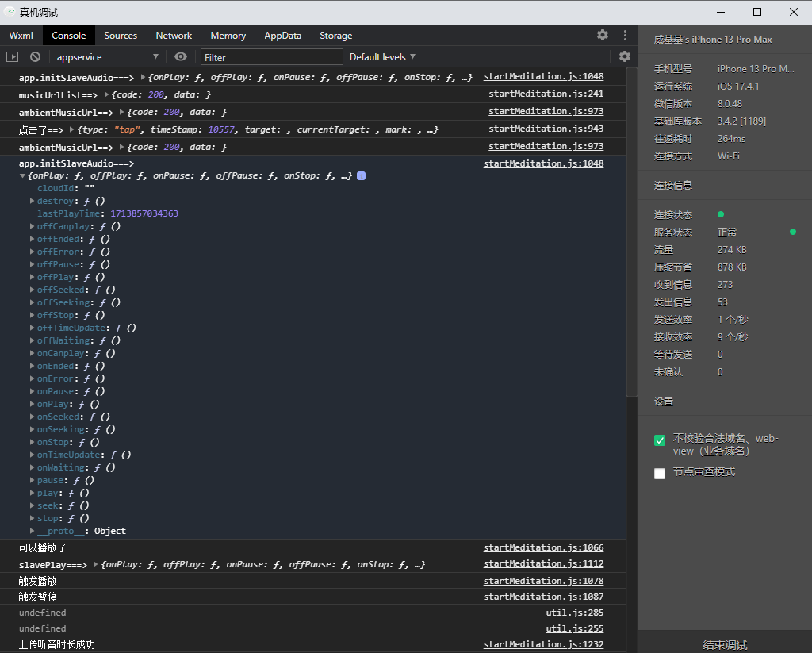The height and width of the screenshot is (653, 812).
Task: Select lastPlayTime value 1713857034363
Action: 144,213
